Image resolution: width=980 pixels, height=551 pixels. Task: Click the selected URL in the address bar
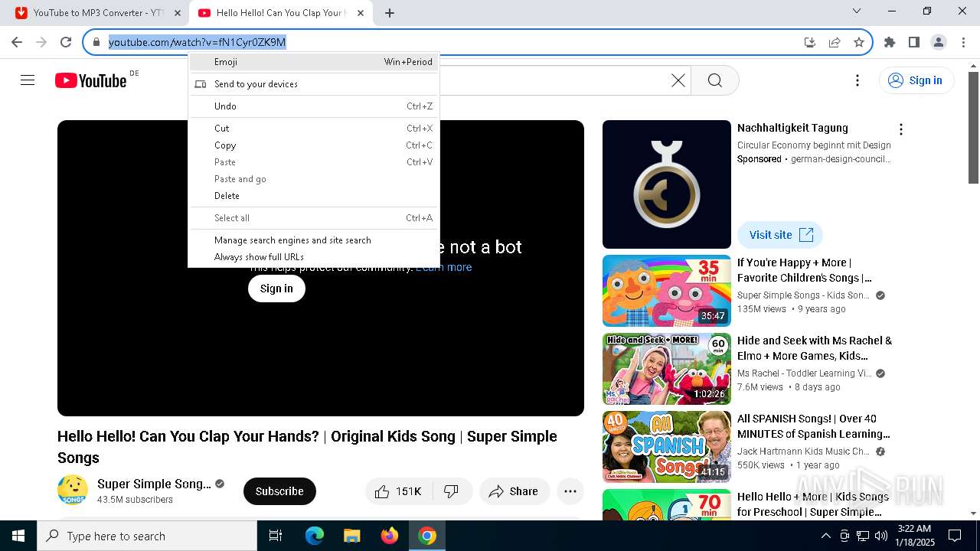click(197, 42)
